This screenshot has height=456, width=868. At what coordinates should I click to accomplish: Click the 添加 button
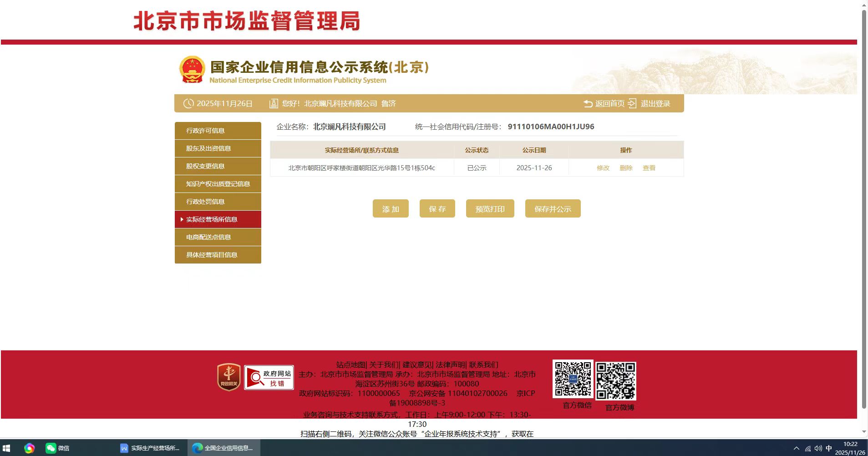coord(391,208)
